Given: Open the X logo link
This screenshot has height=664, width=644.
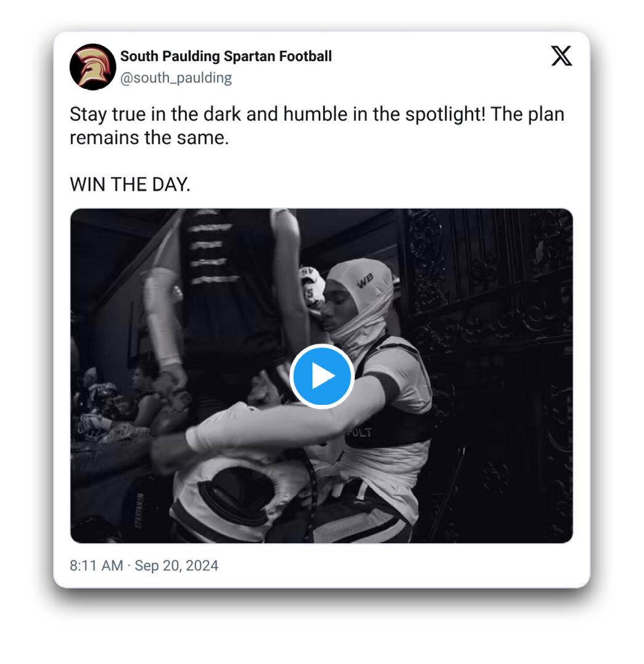Looking at the screenshot, I should pos(561,57).
